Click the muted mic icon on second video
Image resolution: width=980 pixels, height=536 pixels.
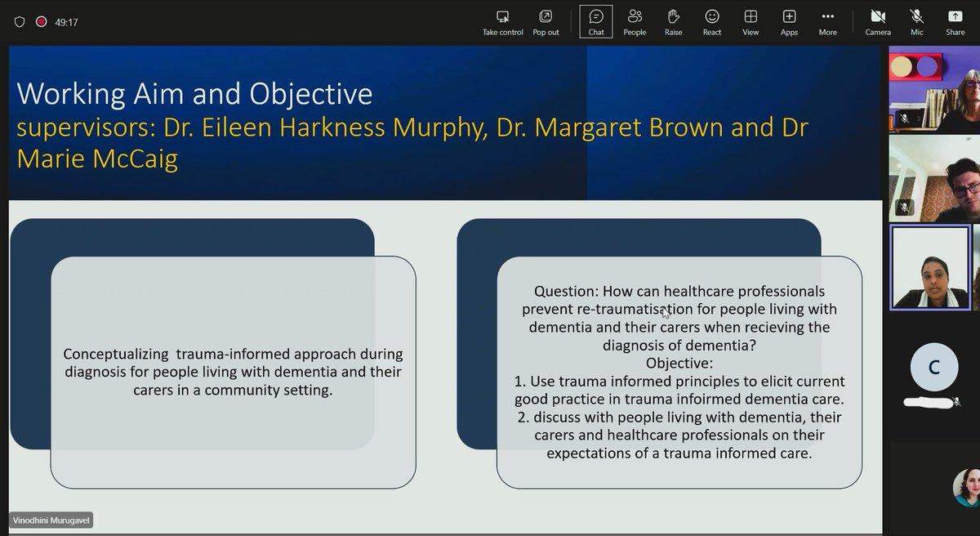pyautogui.click(x=904, y=208)
